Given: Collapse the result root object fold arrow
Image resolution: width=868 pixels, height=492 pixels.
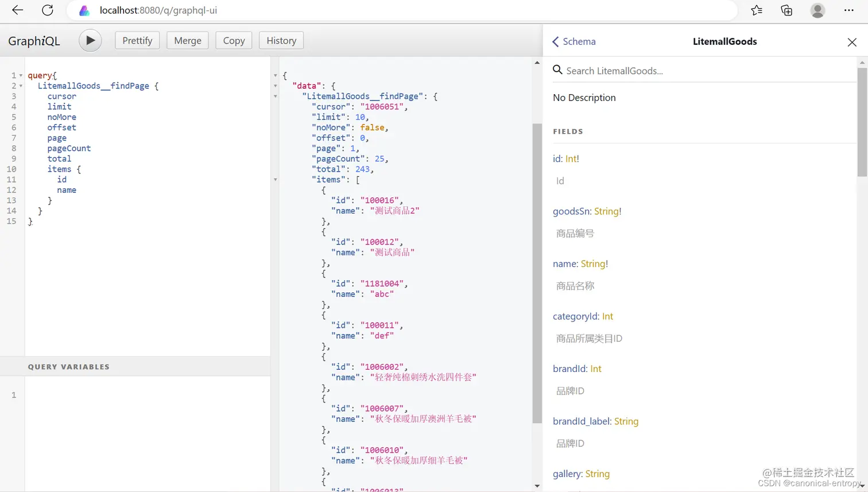Looking at the screenshot, I should coord(276,75).
